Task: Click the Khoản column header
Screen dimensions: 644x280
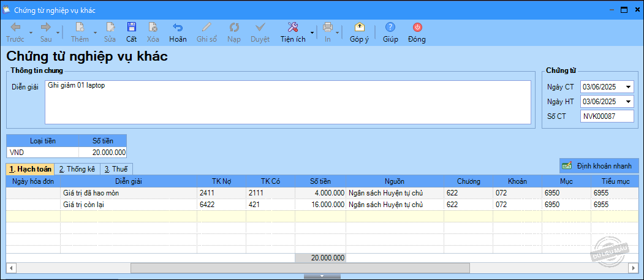Action: (518, 181)
